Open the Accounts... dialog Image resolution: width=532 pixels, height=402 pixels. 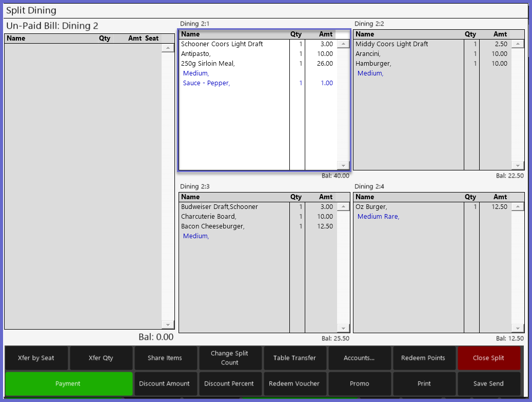coord(359,358)
